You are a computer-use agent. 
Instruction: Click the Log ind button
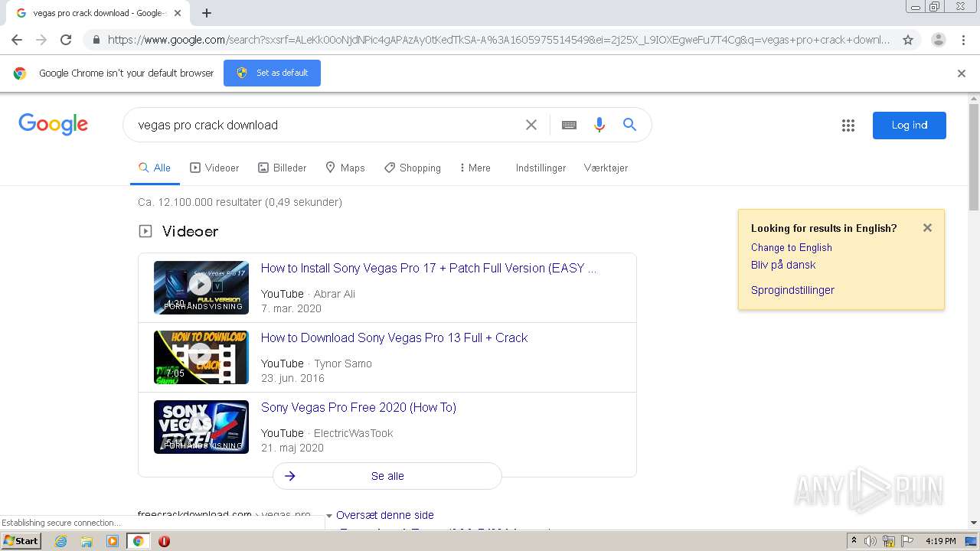coord(909,126)
